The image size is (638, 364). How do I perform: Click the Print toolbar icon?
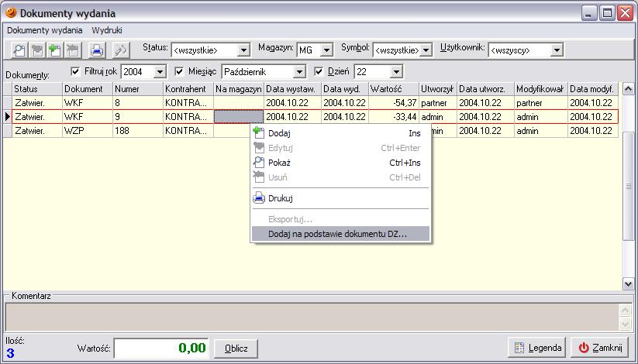[97, 50]
